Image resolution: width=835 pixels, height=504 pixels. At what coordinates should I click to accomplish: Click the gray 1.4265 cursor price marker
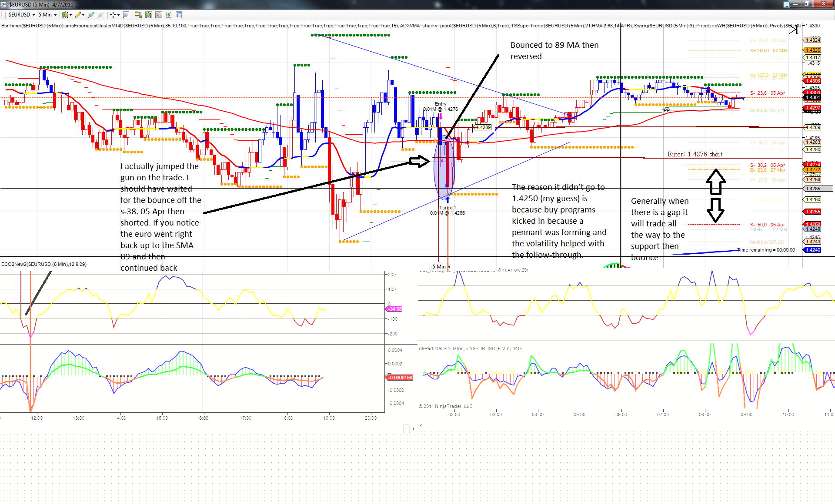coord(817,189)
